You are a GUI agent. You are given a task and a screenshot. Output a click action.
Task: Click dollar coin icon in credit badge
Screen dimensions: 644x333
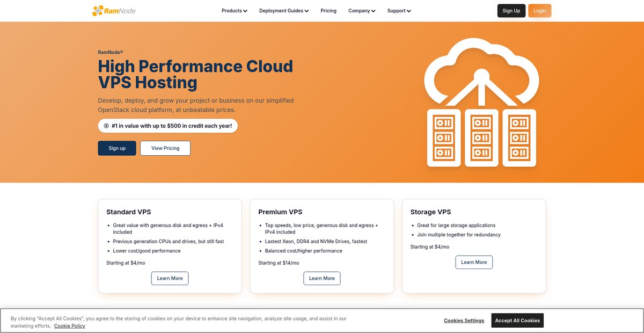106,126
